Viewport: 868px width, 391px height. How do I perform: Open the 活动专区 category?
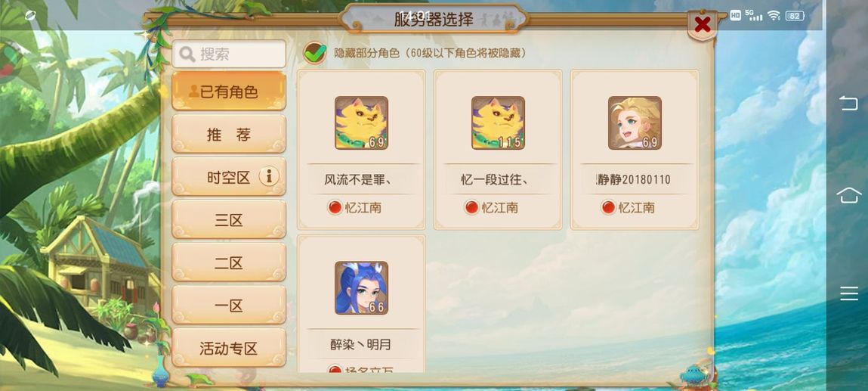tap(229, 348)
